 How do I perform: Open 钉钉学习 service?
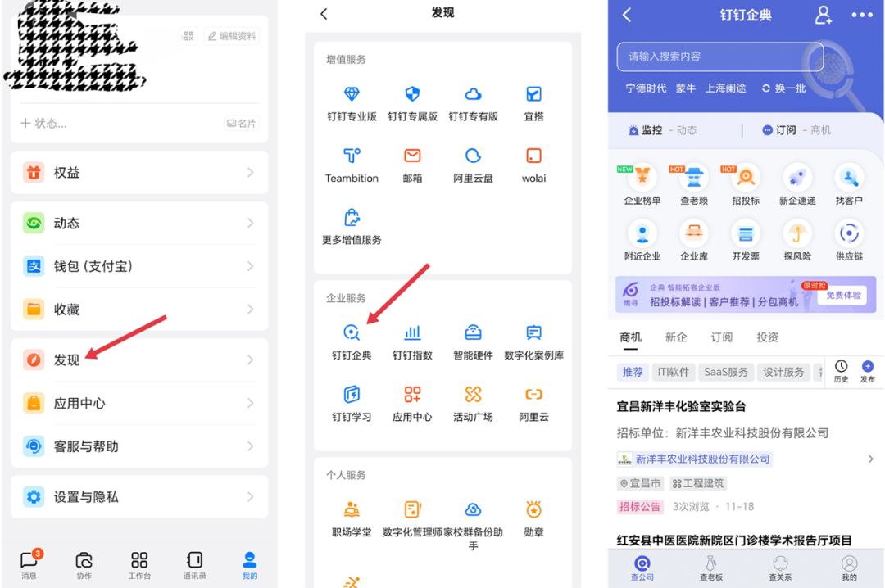pos(352,404)
